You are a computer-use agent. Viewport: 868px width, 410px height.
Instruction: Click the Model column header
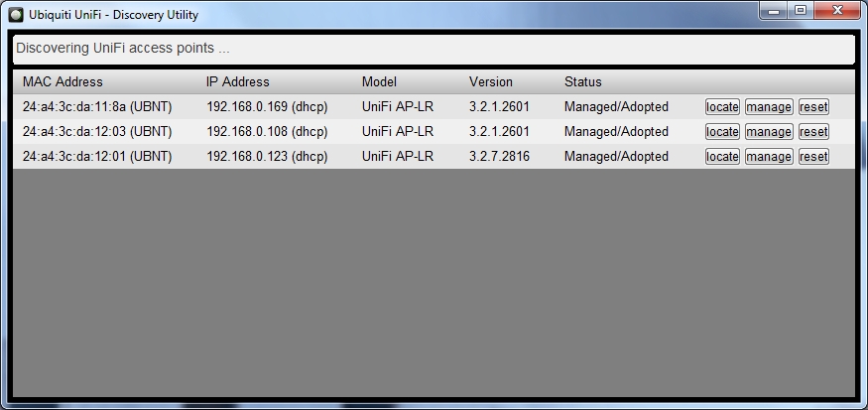pyautogui.click(x=379, y=82)
